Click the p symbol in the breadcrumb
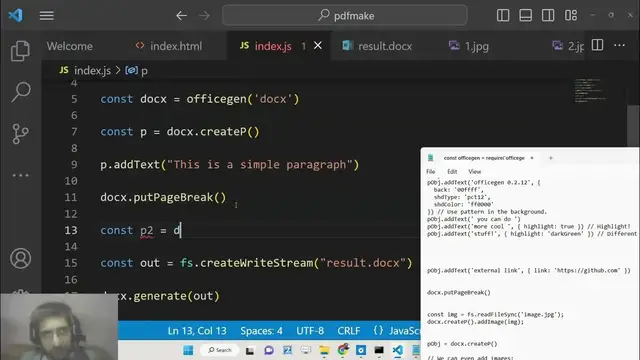The image size is (640, 360). [136, 71]
